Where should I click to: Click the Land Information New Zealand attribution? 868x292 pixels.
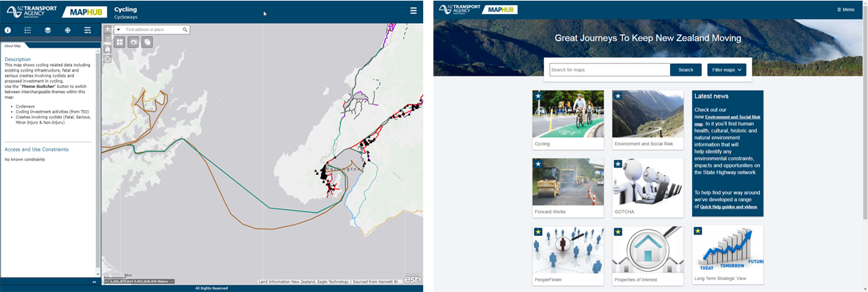[x=330, y=281]
